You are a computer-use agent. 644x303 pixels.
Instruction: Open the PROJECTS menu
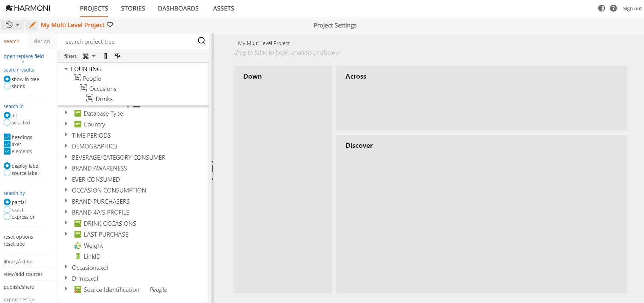coord(94,8)
